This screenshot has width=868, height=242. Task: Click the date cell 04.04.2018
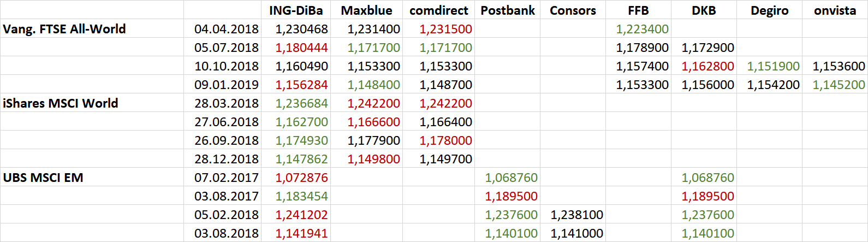point(226,29)
